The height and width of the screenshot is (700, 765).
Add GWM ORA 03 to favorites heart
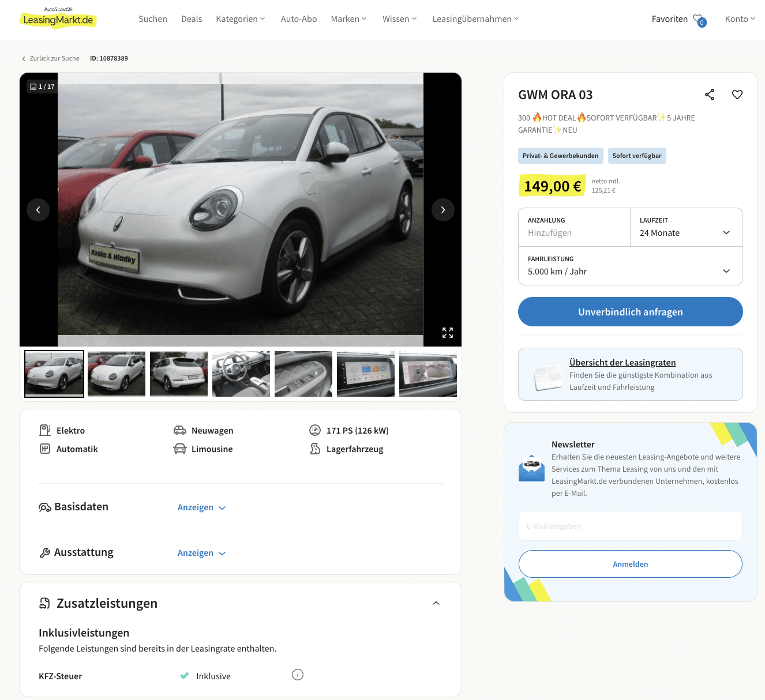[737, 95]
